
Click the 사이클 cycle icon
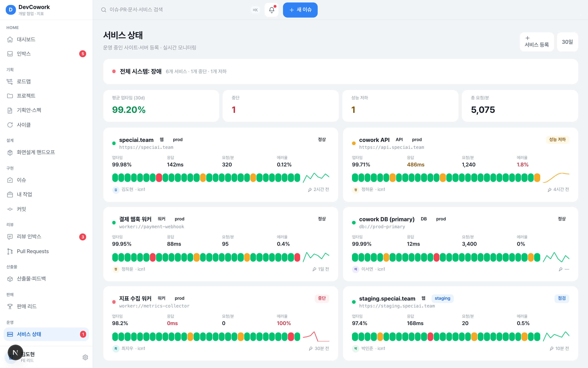pyautogui.click(x=10, y=125)
